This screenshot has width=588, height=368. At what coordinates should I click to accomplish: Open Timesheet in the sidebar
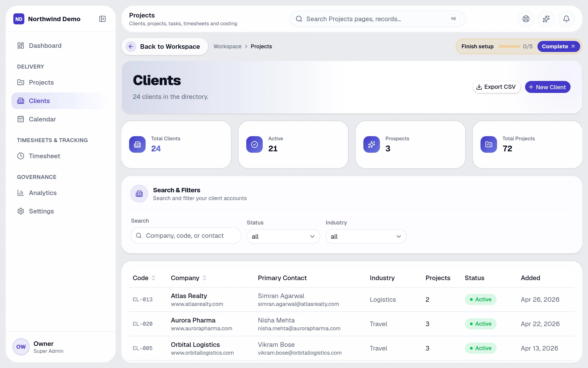(x=60, y=156)
